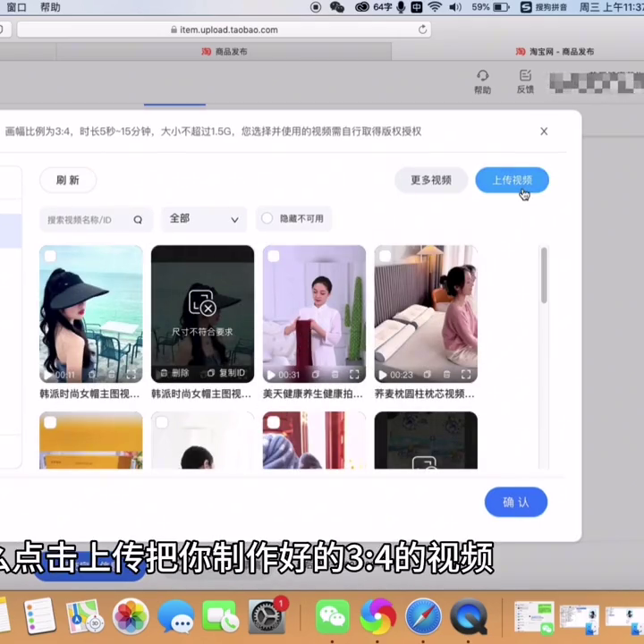Delete icon on 00:23 pillow video
This screenshot has width=644, height=644.
[x=446, y=374]
